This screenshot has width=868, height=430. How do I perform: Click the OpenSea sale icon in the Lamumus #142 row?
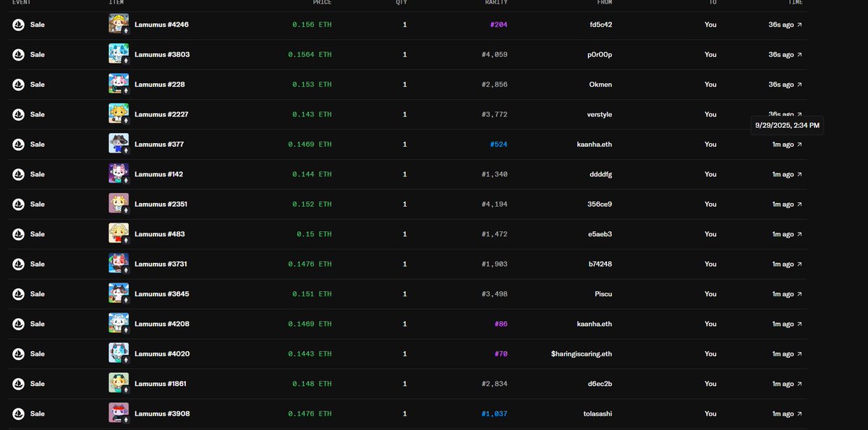point(19,174)
